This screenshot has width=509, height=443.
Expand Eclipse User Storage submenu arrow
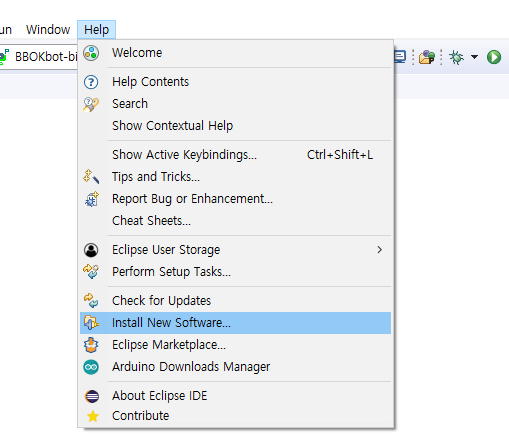pyautogui.click(x=379, y=250)
